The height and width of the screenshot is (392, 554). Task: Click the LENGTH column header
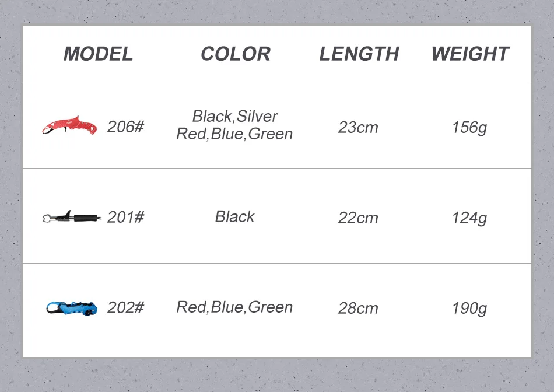tap(359, 54)
